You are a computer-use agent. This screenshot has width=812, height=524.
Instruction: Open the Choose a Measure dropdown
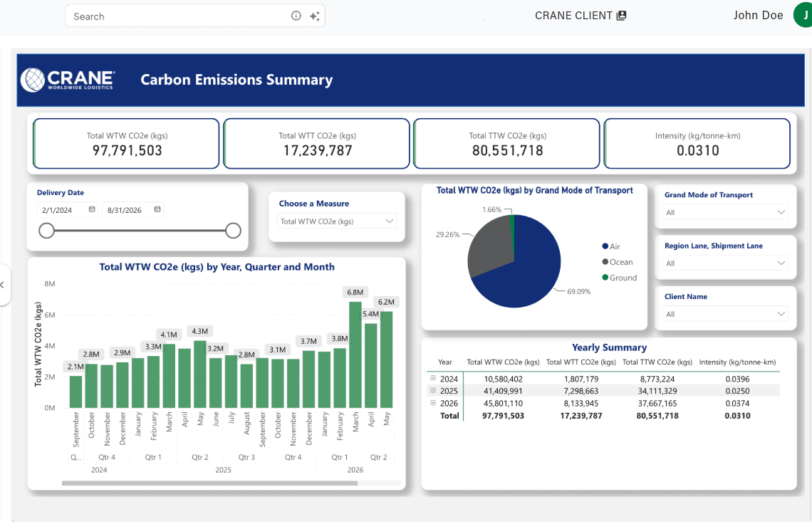tap(337, 221)
